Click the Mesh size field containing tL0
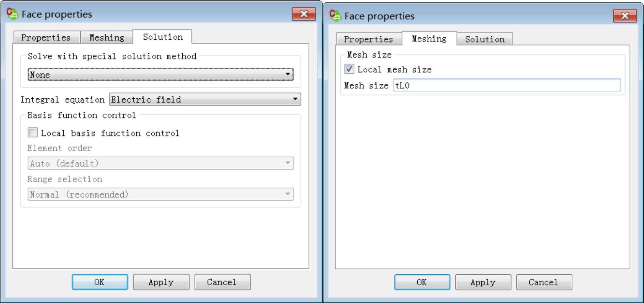The height and width of the screenshot is (303, 644). pos(507,85)
